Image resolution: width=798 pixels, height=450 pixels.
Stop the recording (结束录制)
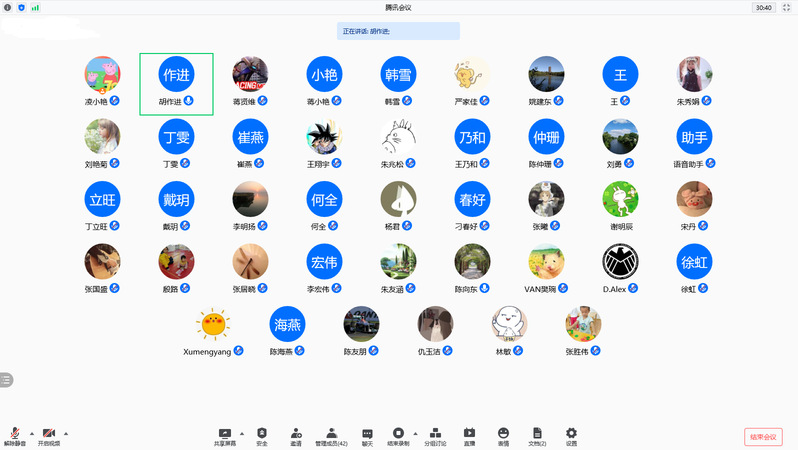coord(398,436)
